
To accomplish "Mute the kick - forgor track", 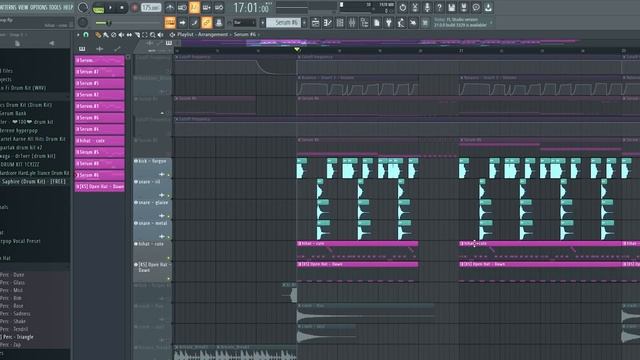I will 136,161.
